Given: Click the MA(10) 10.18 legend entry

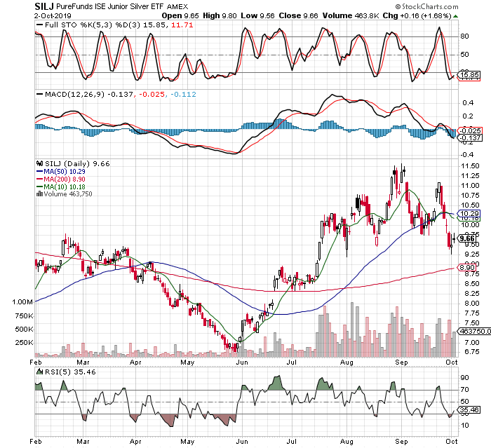Looking at the screenshot, I should [65, 186].
